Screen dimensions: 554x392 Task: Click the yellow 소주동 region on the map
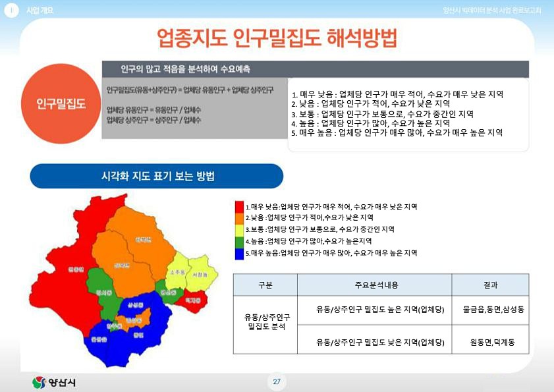[x=177, y=272]
